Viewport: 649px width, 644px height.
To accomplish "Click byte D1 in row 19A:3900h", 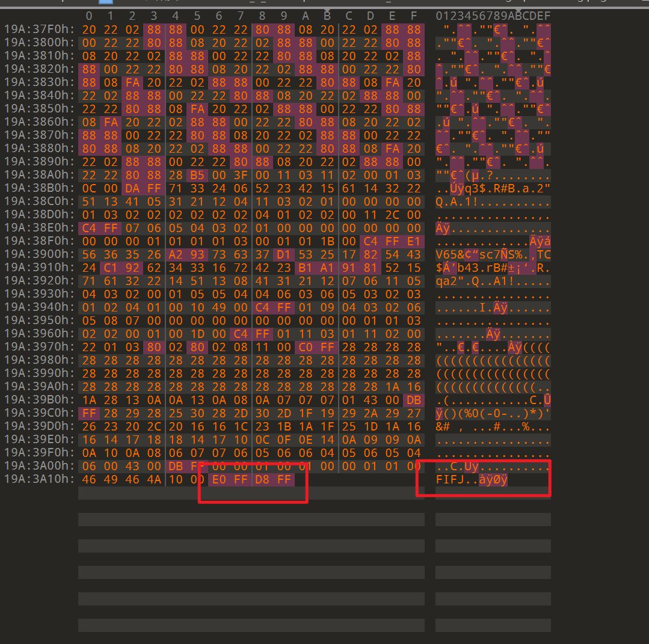I will pos(262,254).
